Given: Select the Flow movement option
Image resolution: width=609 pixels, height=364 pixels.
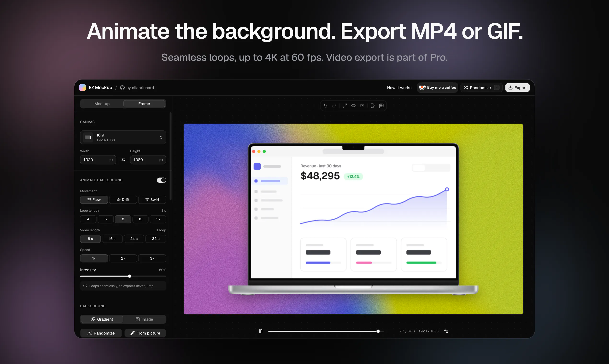Looking at the screenshot, I should (x=94, y=200).
